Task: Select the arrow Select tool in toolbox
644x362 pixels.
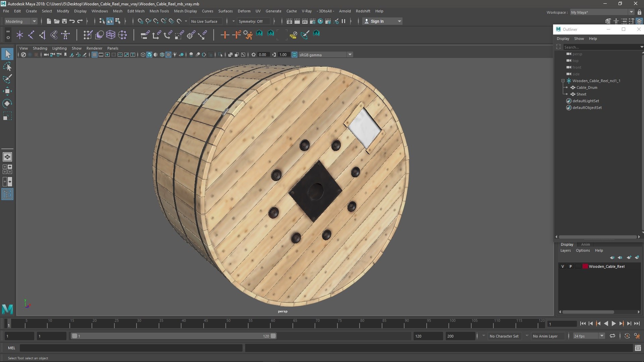Action: (x=7, y=54)
